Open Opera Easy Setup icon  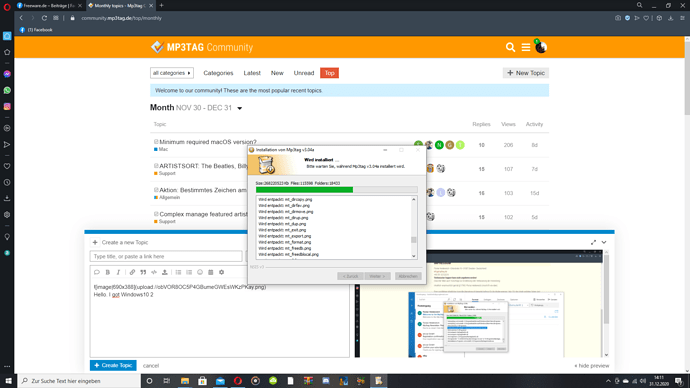(x=683, y=18)
